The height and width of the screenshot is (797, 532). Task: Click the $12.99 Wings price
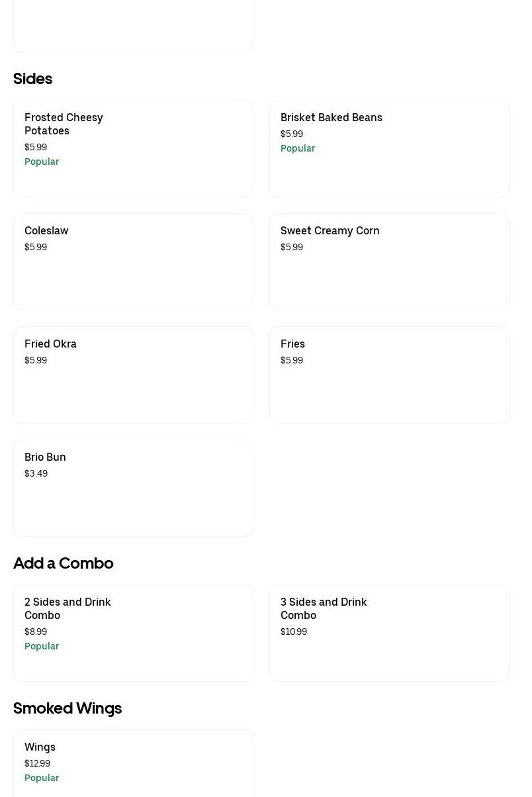tap(37, 763)
